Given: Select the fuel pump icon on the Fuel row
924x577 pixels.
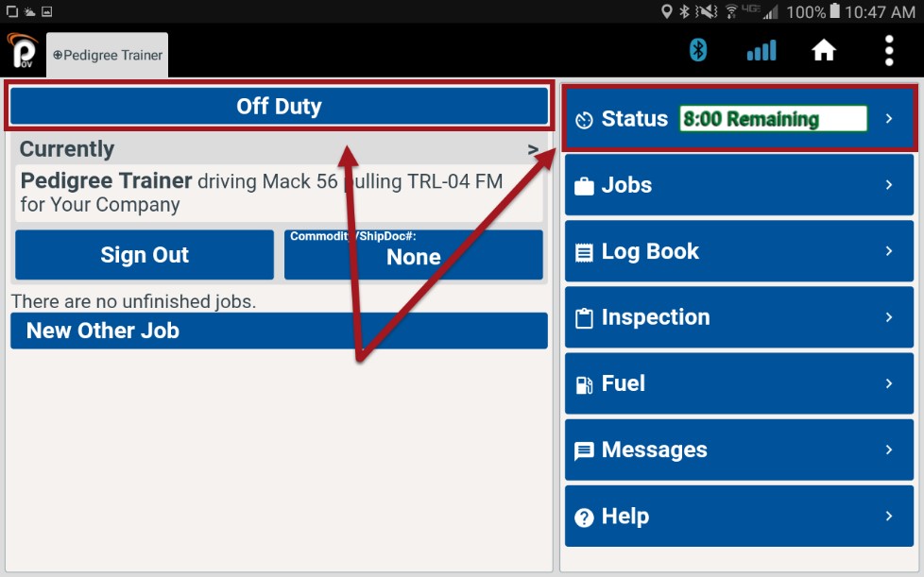Looking at the screenshot, I should [587, 383].
